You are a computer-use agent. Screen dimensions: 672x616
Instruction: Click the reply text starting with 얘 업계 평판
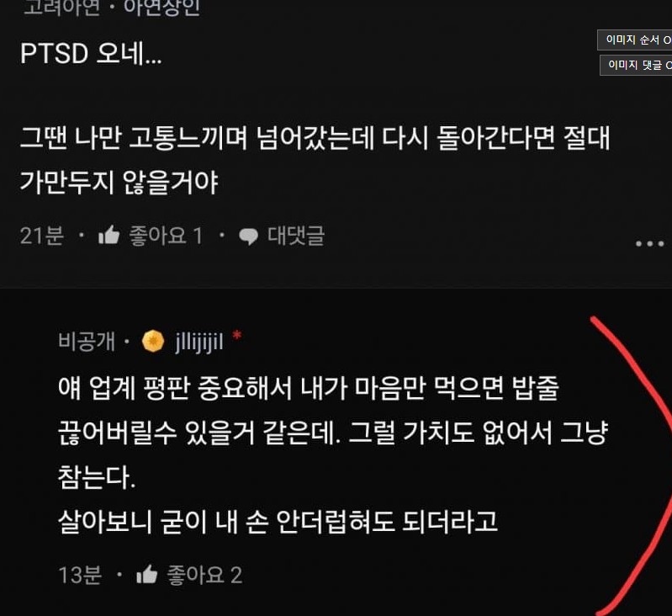click(333, 455)
